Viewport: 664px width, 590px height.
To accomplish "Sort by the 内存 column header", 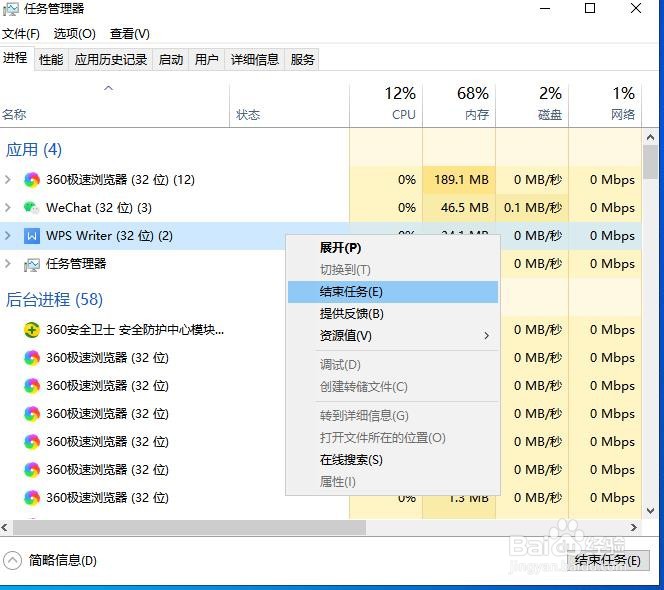I will click(x=459, y=105).
